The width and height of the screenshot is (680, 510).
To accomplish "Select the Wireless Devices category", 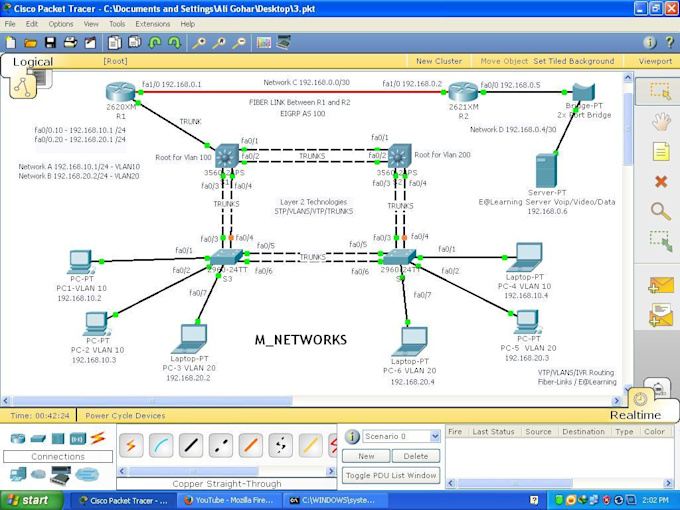I will (78, 438).
